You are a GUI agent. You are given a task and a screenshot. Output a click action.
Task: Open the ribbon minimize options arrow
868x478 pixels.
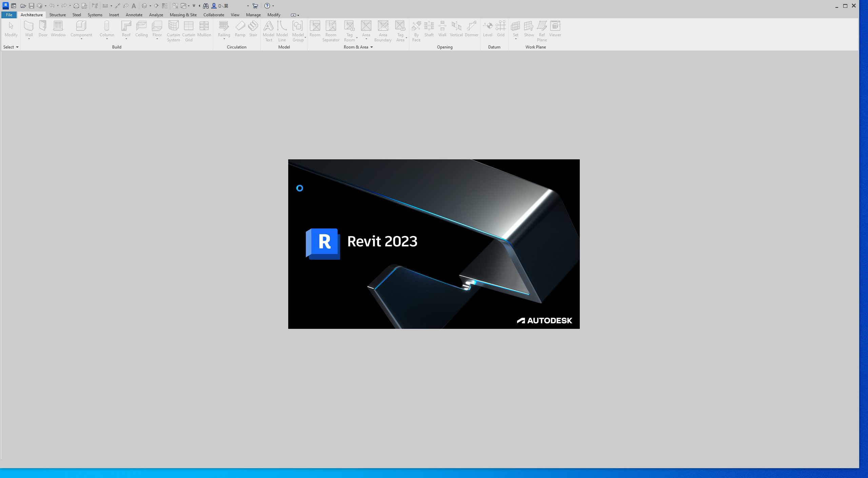pos(298,15)
